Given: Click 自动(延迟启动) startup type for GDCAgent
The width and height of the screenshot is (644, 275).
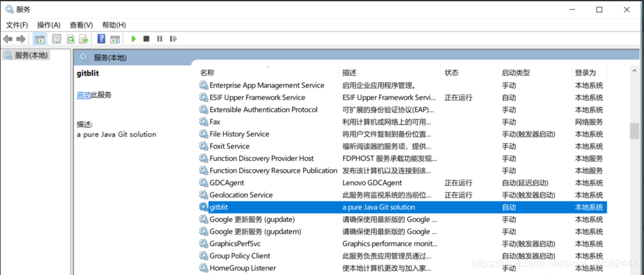Looking at the screenshot, I should pos(525,183).
